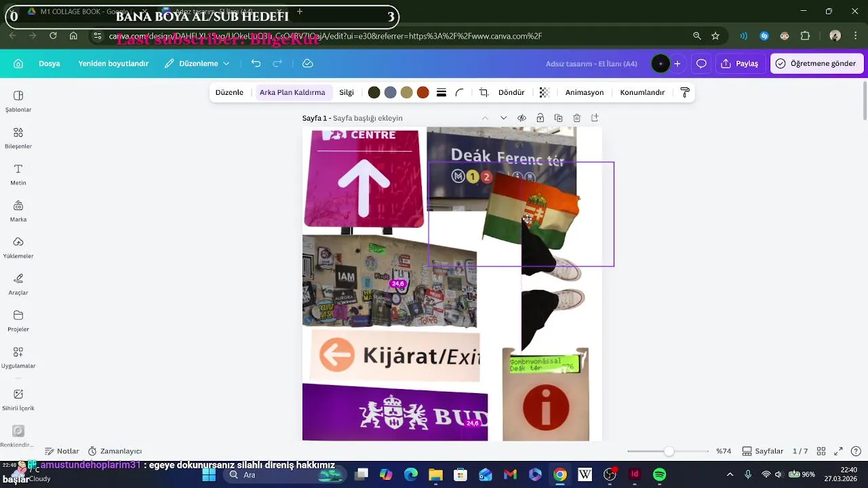Click the cloud save status icon

point(307,63)
